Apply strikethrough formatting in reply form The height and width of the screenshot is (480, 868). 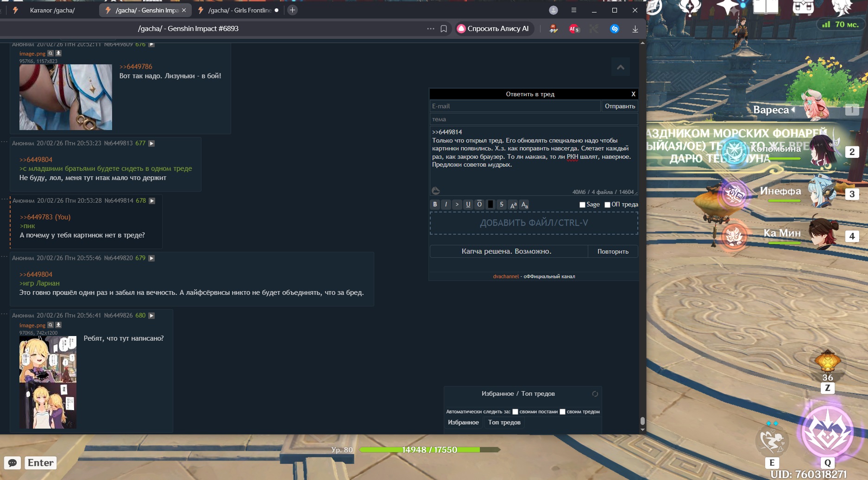point(502,205)
